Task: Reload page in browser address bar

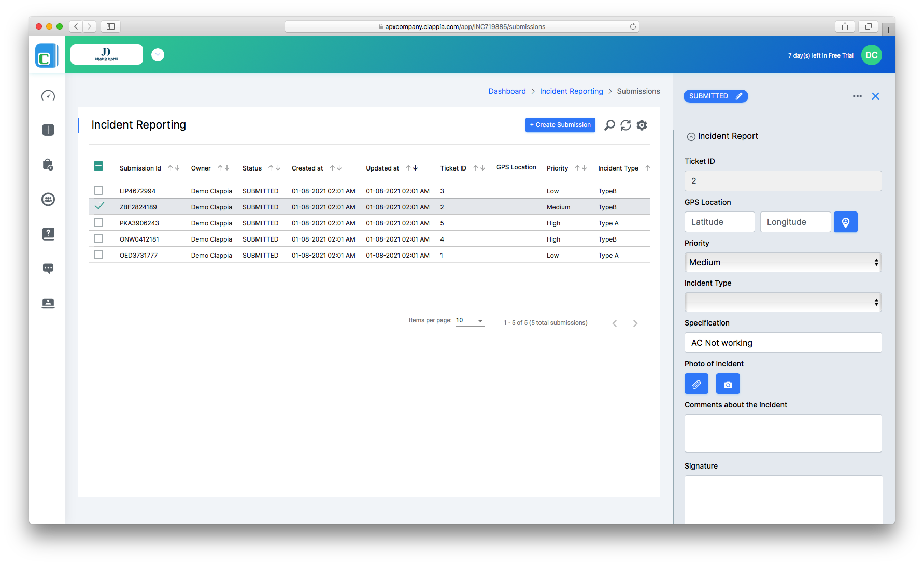Action: point(633,26)
